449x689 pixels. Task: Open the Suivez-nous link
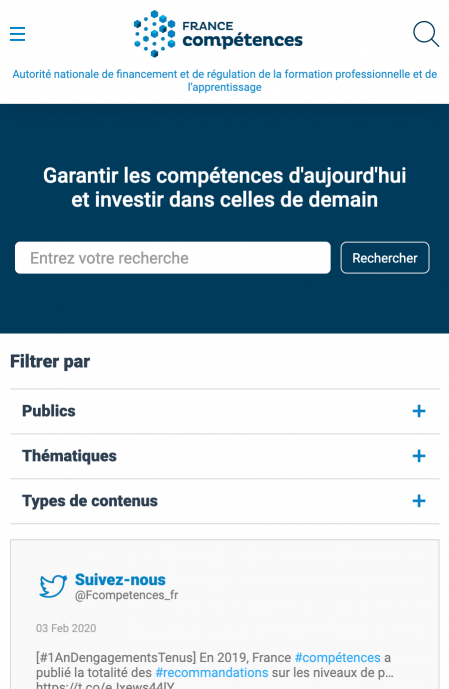(120, 580)
